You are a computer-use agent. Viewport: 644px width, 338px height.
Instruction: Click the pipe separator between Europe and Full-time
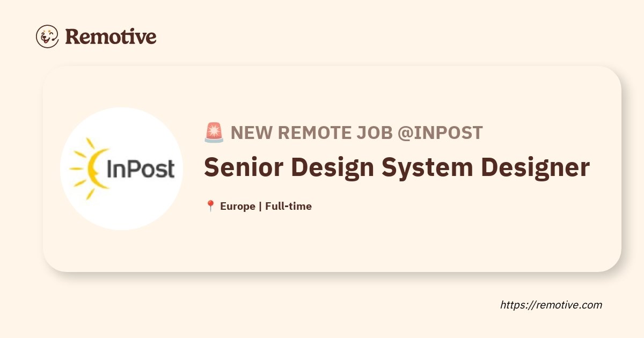(260, 207)
